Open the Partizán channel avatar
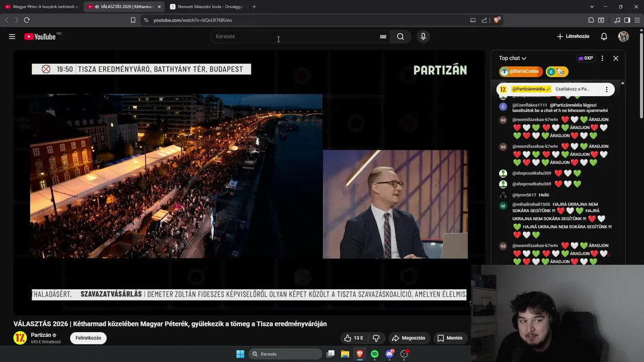Image resolution: width=644 pixels, height=362 pixels. (x=20, y=338)
